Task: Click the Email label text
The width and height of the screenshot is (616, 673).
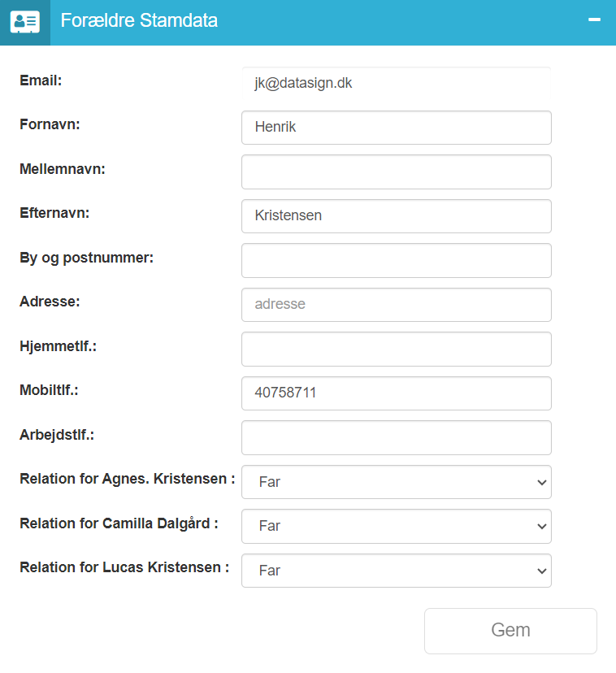Action: tap(41, 80)
